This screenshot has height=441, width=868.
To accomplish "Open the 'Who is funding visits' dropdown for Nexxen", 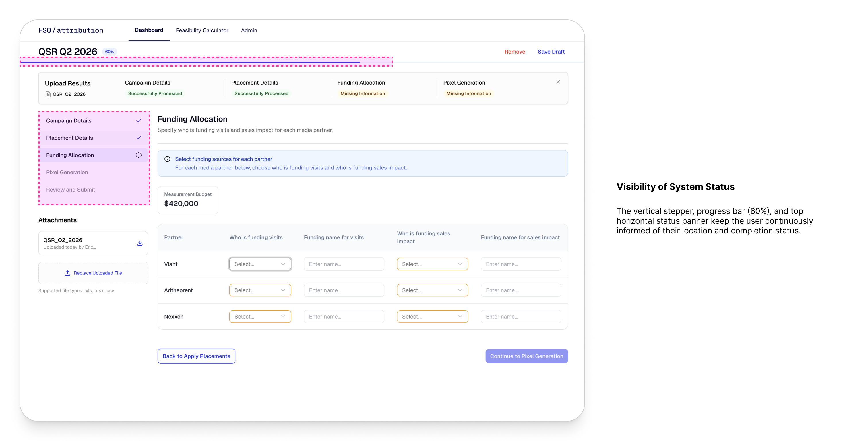I will click(260, 316).
